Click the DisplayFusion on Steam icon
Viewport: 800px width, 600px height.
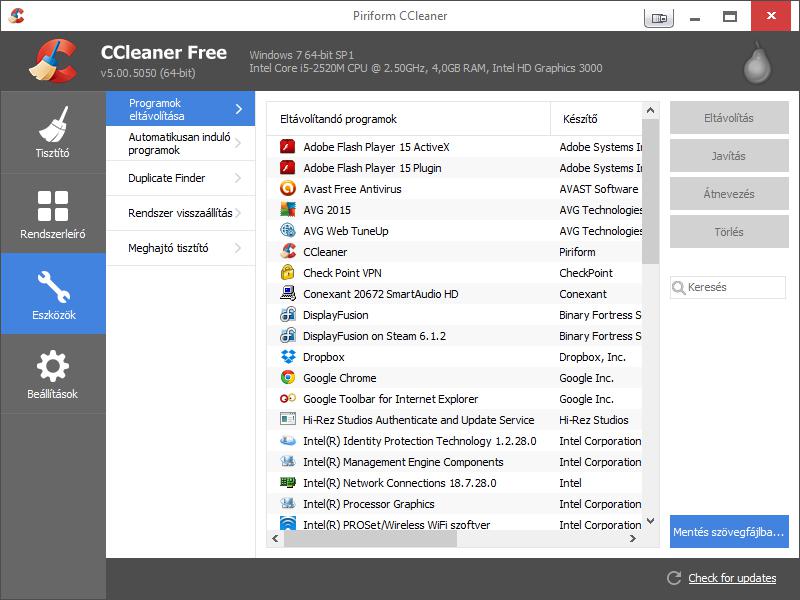[288, 335]
